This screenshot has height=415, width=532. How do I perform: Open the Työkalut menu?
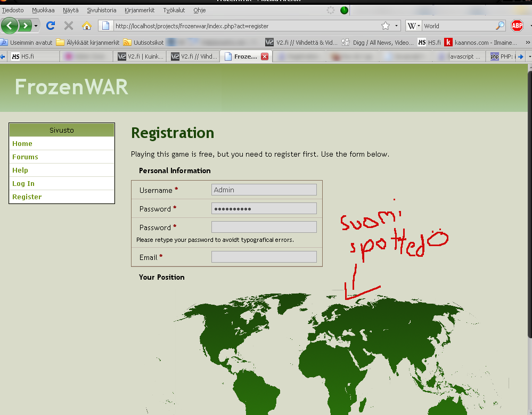click(174, 10)
